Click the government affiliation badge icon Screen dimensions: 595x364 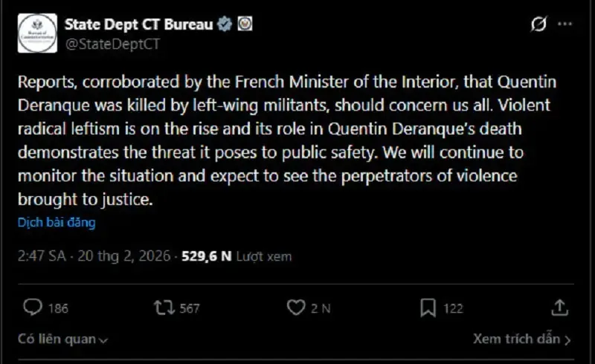pyautogui.click(x=244, y=25)
